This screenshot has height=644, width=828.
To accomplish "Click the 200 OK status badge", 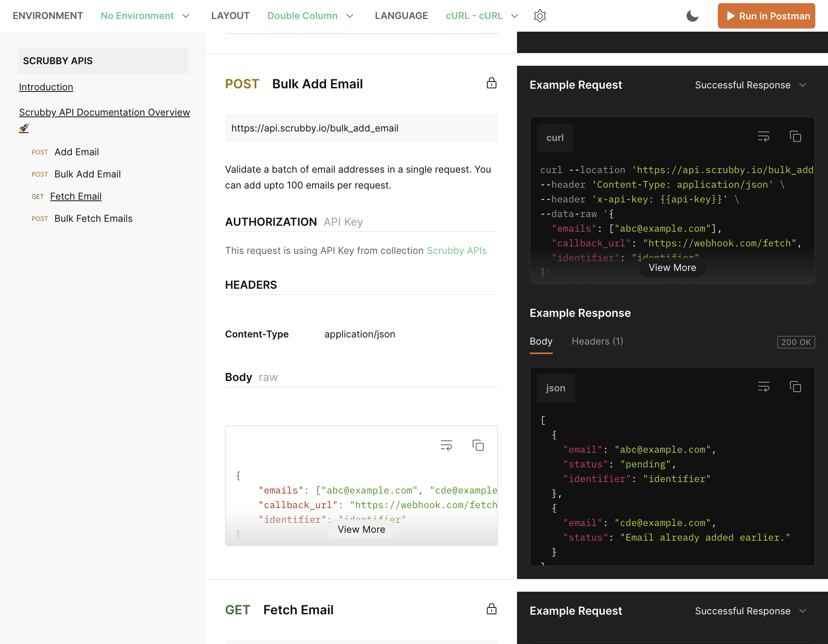I will 796,342.
